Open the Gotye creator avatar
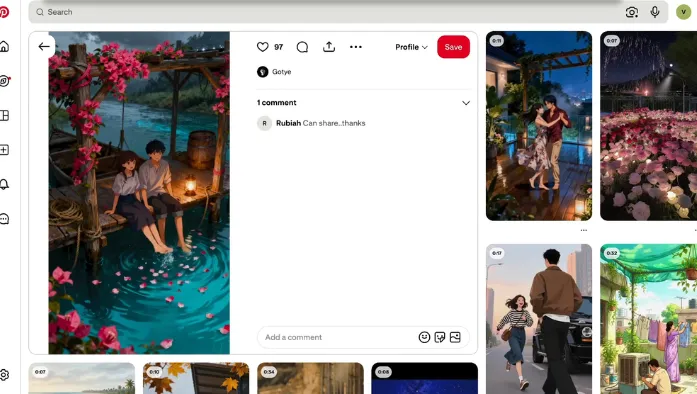Image resolution: width=697 pixels, height=394 pixels. (263, 72)
